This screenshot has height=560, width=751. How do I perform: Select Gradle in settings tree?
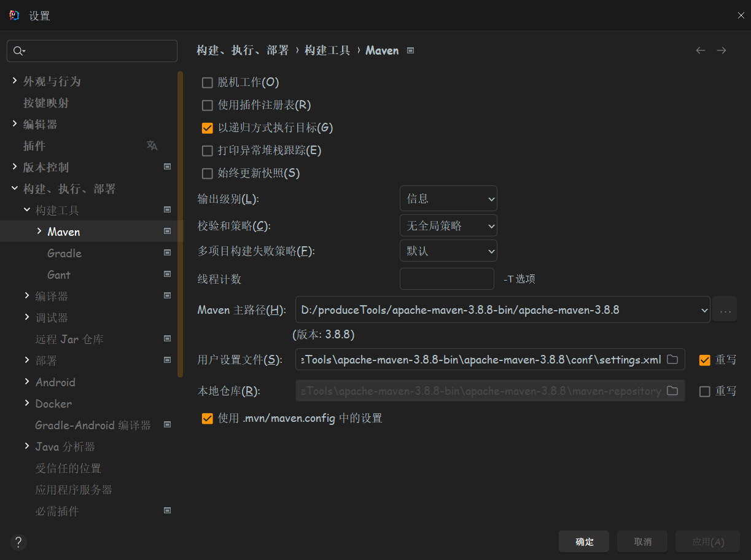(x=64, y=253)
